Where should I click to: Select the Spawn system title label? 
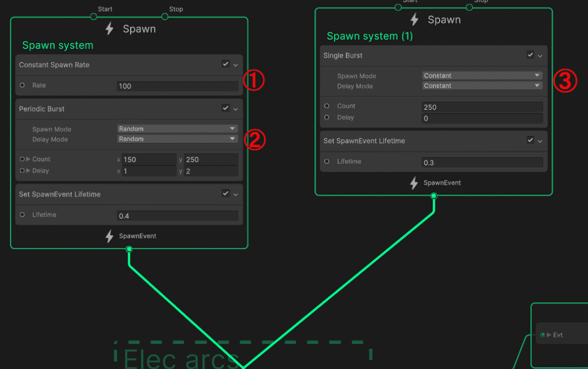58,45
